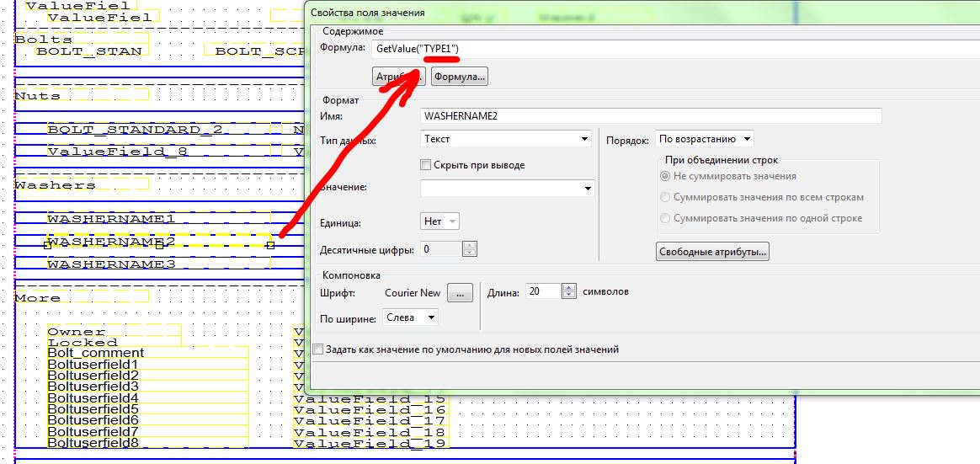This screenshot has width=980, height=464.
Task: Select "Суммировать значения по всем строкам" radio
Action: pos(666,197)
